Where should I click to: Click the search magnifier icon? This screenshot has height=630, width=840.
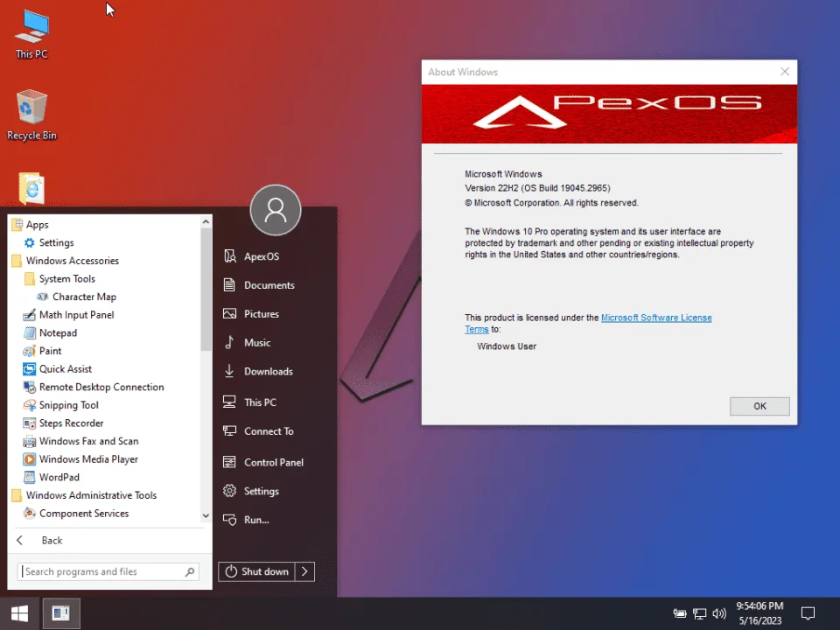point(190,571)
